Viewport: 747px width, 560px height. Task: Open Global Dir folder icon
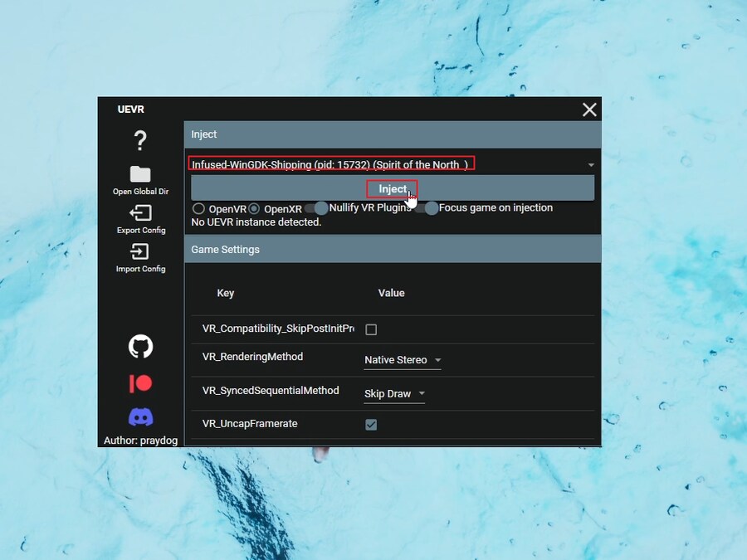pyautogui.click(x=140, y=174)
